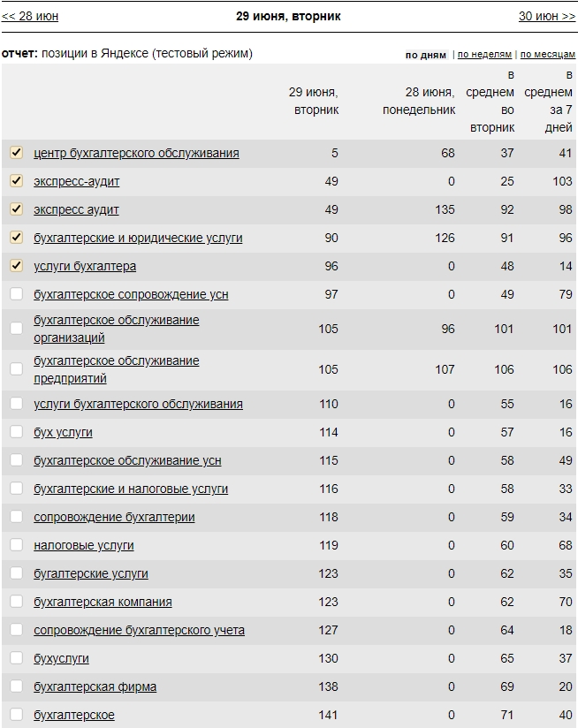The width and height of the screenshot is (578, 728).
Task: Open услуги бухгалтерского обслуживания link
Action: 138,404
